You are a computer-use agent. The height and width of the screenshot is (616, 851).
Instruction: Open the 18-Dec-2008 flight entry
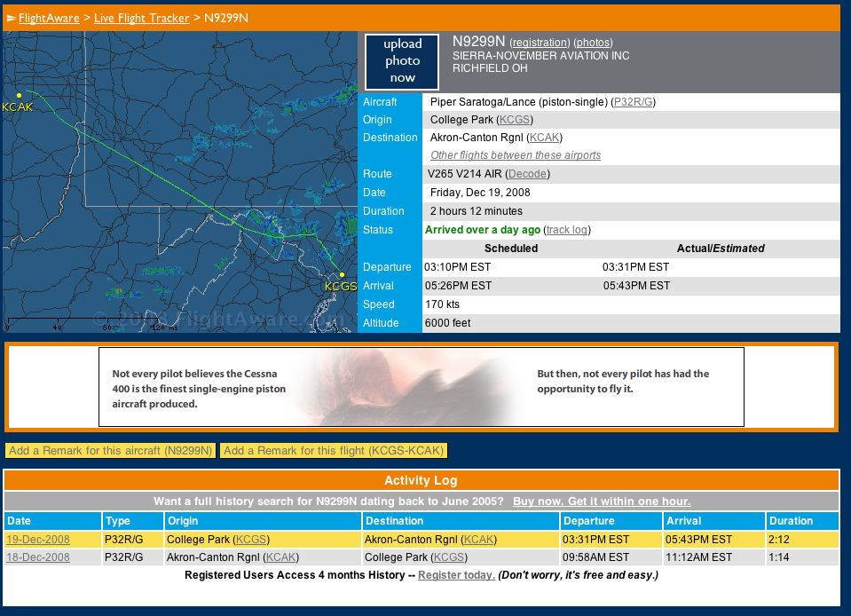click(38, 557)
